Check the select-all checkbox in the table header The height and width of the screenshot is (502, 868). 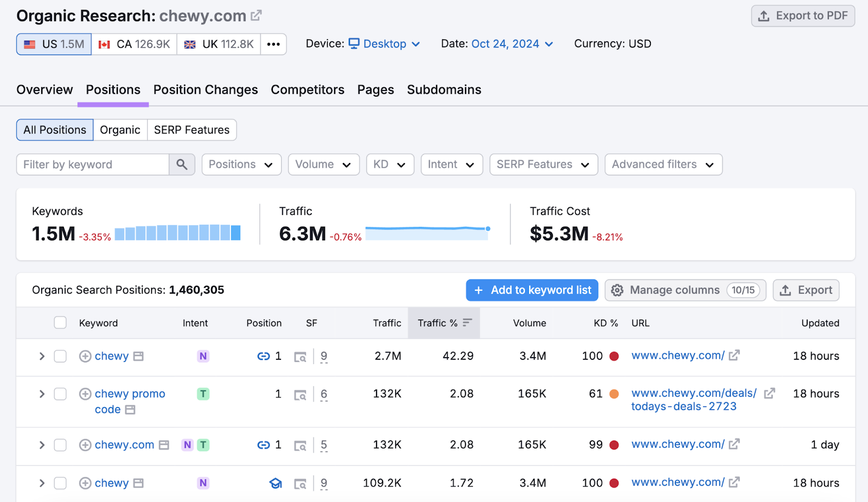(60, 322)
